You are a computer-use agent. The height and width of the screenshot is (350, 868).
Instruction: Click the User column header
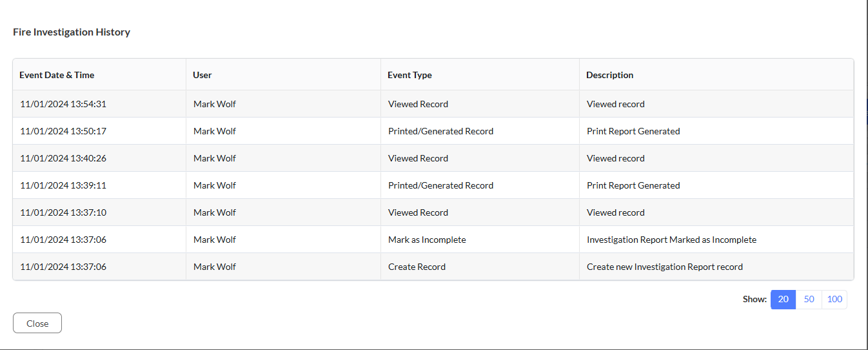pos(202,75)
